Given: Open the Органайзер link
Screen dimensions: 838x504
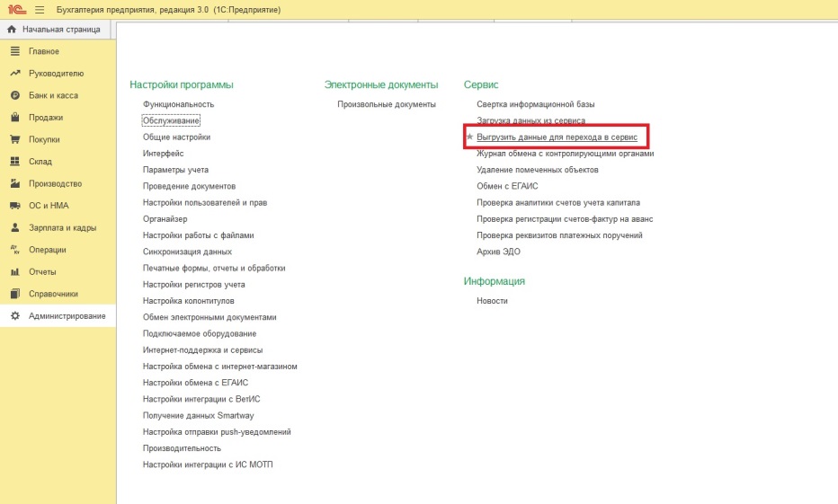Looking at the screenshot, I should (165, 219).
